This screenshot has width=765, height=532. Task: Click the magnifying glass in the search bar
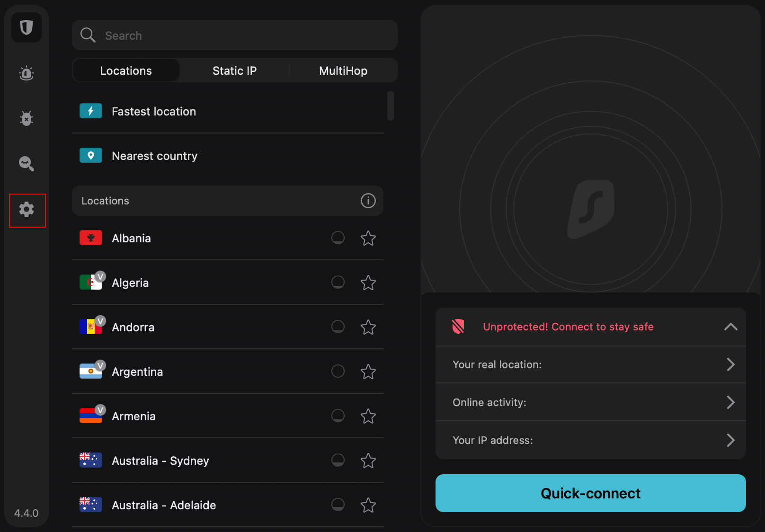(x=88, y=35)
